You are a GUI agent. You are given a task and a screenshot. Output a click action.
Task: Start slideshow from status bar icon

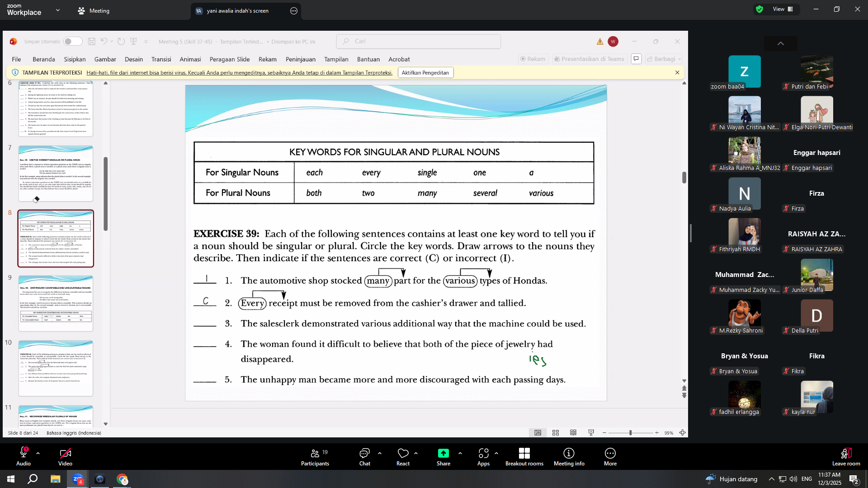[x=591, y=433]
